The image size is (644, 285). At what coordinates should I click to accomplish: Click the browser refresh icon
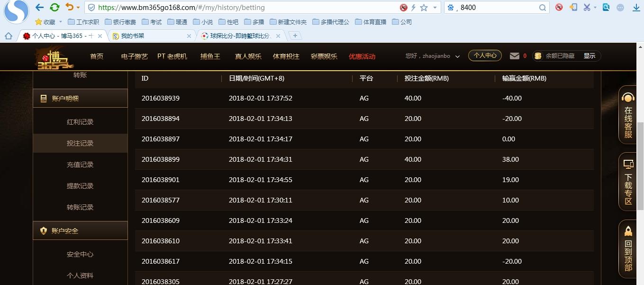(x=54, y=7)
